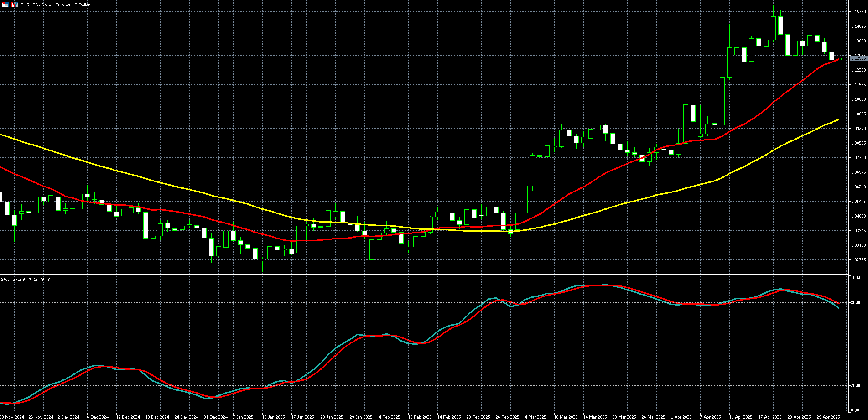Click the 20.00 stochastic level label
This screenshot has height=420, width=868.
(x=857, y=386)
